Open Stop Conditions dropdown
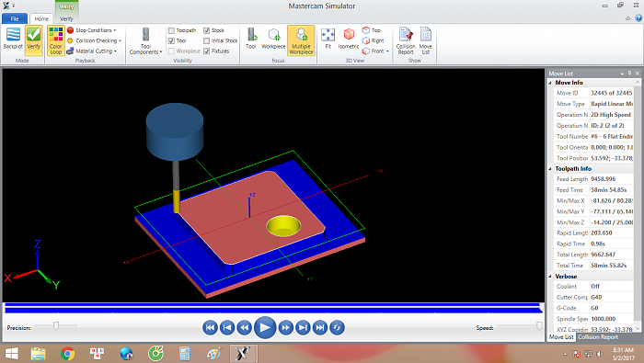This screenshot has height=363, width=644. coord(92,30)
